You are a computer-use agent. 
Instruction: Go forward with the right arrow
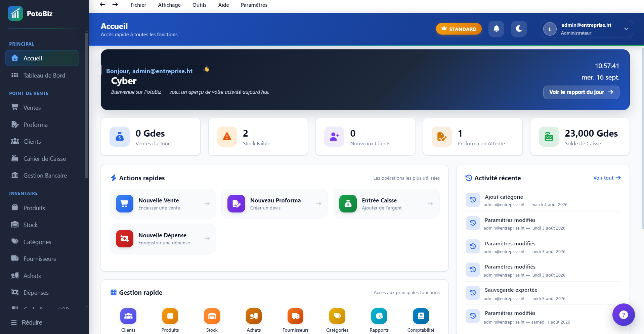coord(115,4)
